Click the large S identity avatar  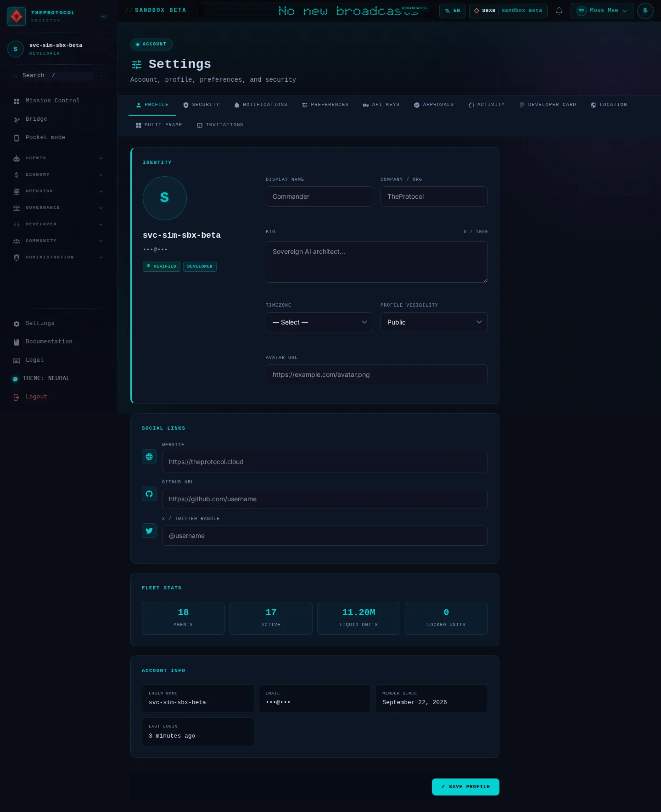click(165, 198)
